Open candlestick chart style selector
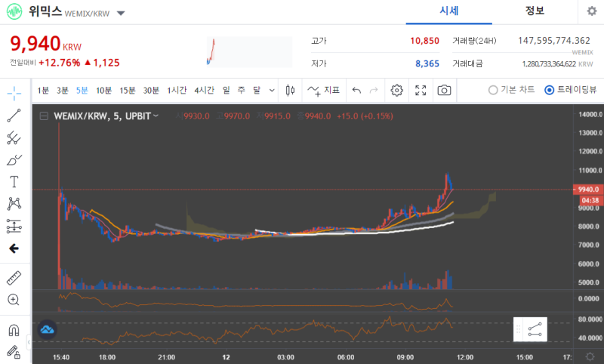The height and width of the screenshot is (364, 604). pyautogui.click(x=290, y=91)
